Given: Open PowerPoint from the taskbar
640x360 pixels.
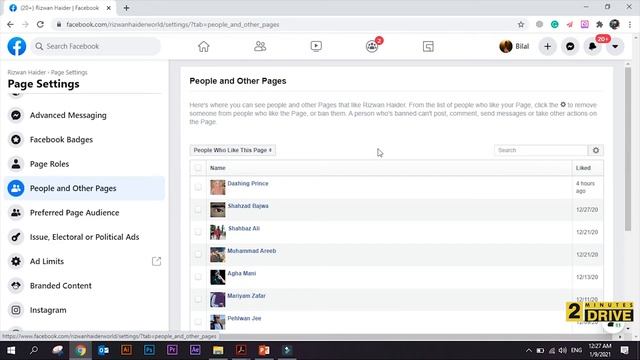Looking at the screenshot, I should tap(264, 350).
